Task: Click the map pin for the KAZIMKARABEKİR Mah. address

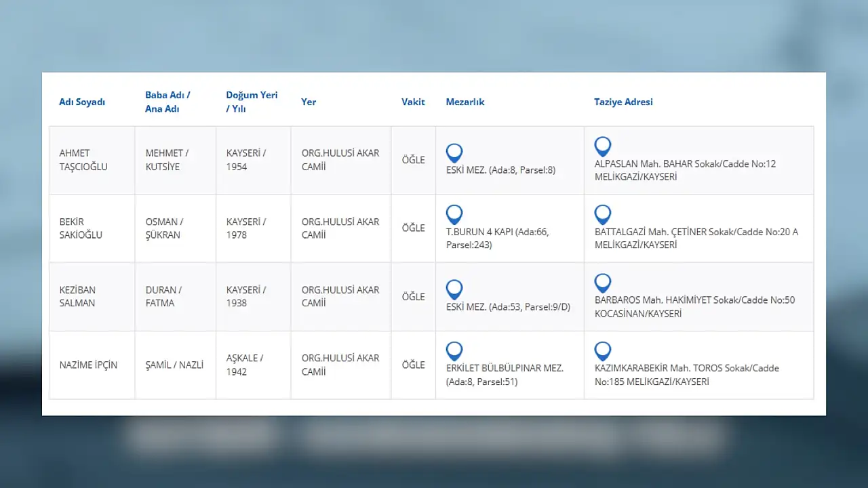Action: point(602,350)
